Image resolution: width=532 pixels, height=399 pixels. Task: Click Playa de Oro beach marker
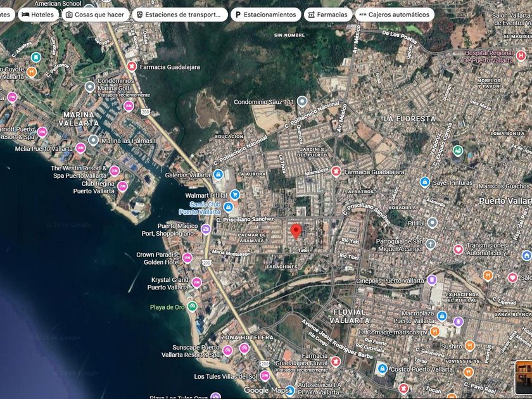tap(193, 307)
